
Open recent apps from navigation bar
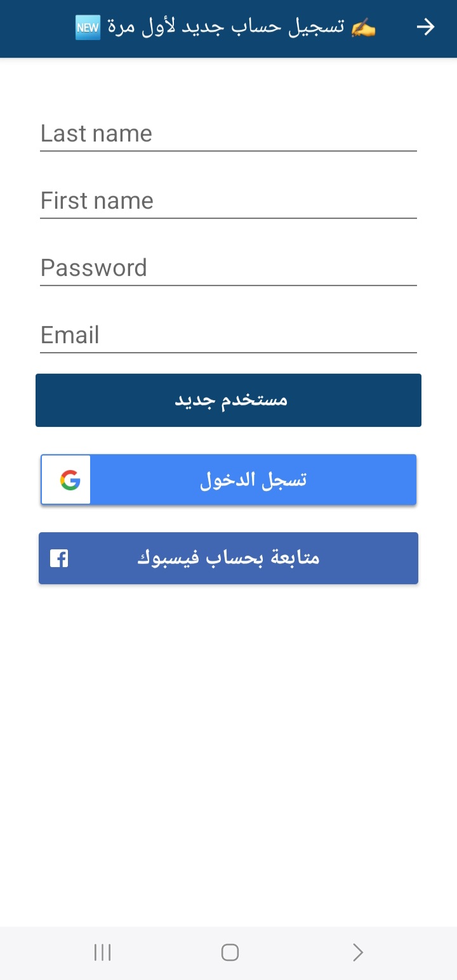tap(102, 952)
